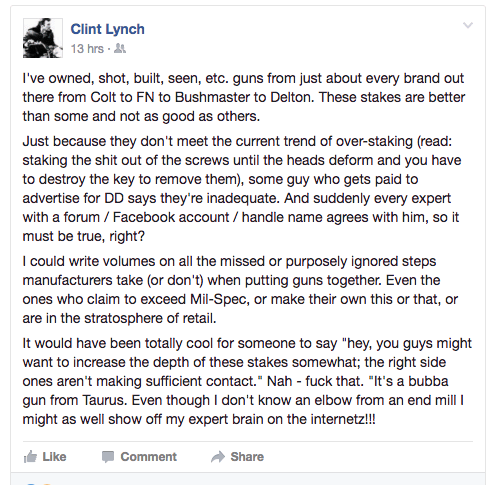
Task: Click the word "Mil-Spec" in the post
Action: point(219,300)
